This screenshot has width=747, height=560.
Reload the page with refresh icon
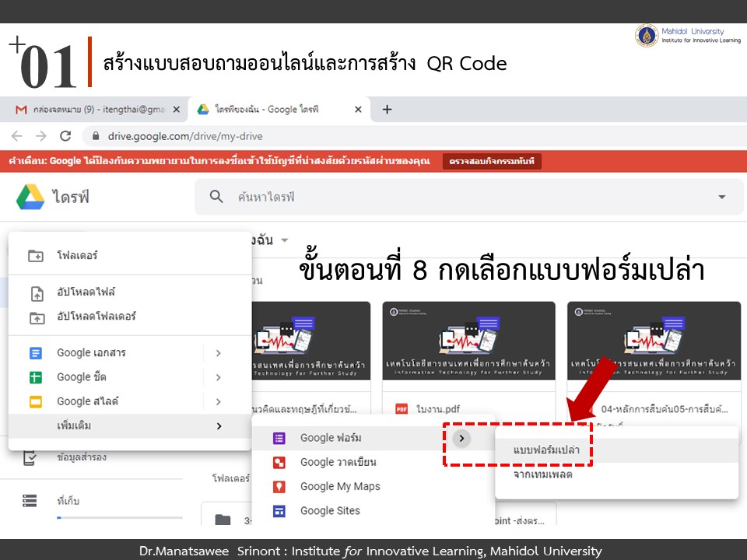click(65, 136)
